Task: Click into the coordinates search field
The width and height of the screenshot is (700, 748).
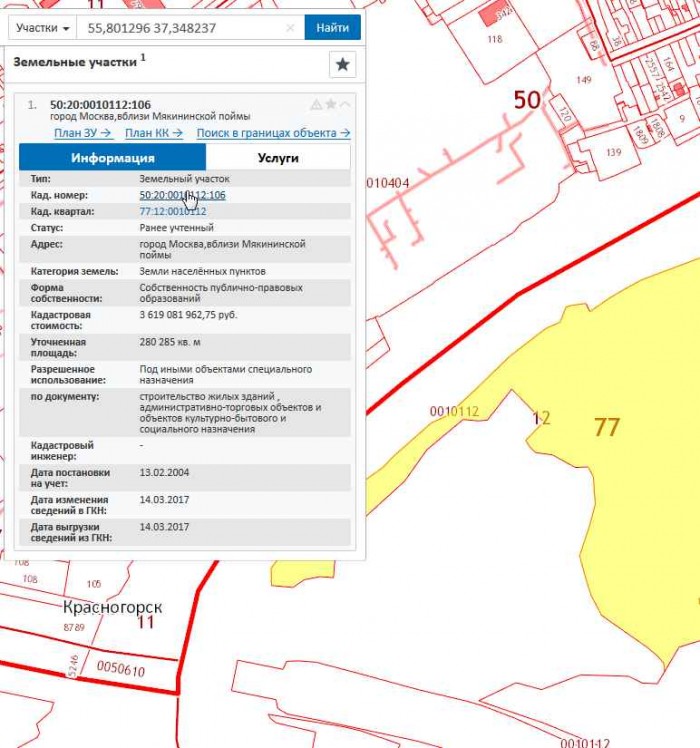Action: (180, 28)
